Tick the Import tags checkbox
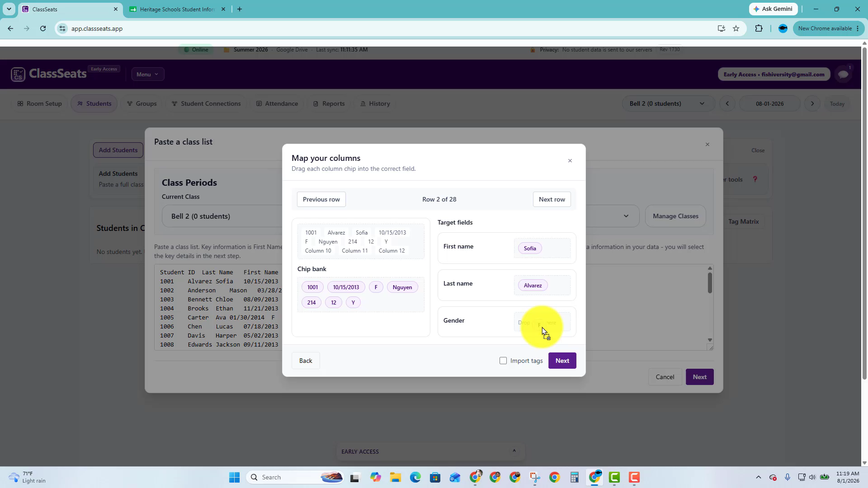 coord(503,361)
